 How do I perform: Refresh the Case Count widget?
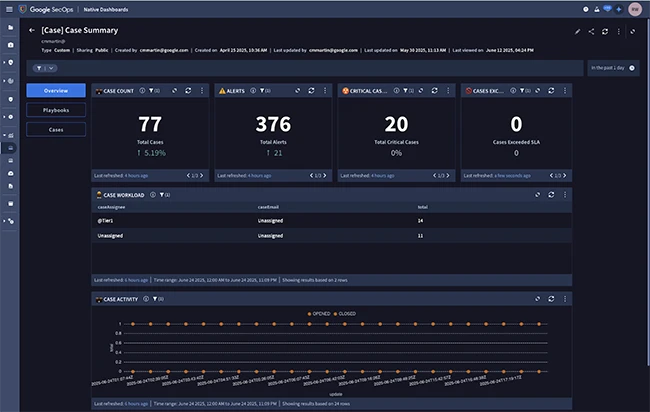[x=188, y=90]
